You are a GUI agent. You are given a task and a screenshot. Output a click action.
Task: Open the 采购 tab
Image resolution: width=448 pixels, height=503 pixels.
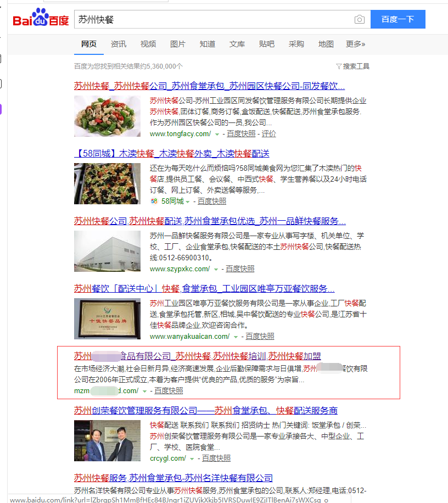[x=296, y=44]
